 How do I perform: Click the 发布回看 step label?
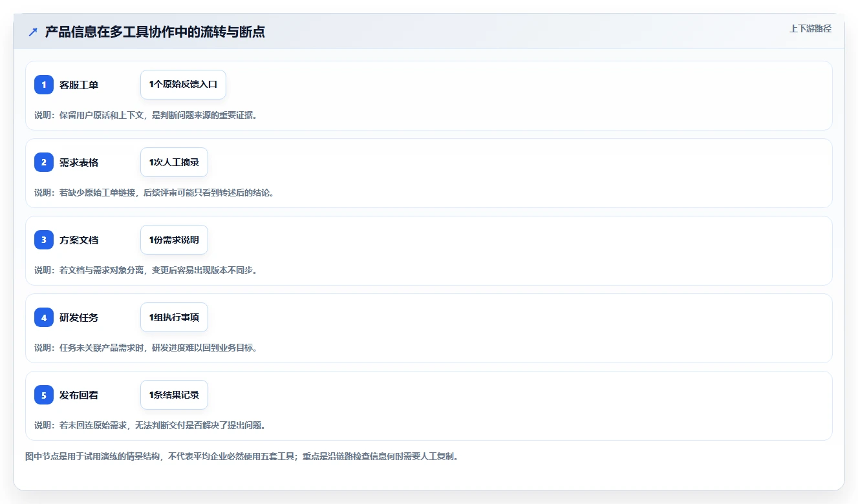[x=79, y=395]
